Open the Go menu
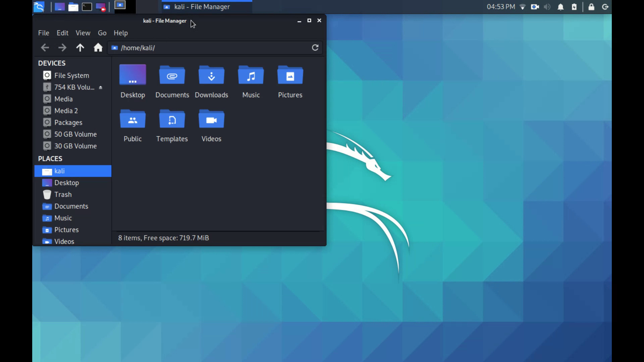 pos(102,33)
